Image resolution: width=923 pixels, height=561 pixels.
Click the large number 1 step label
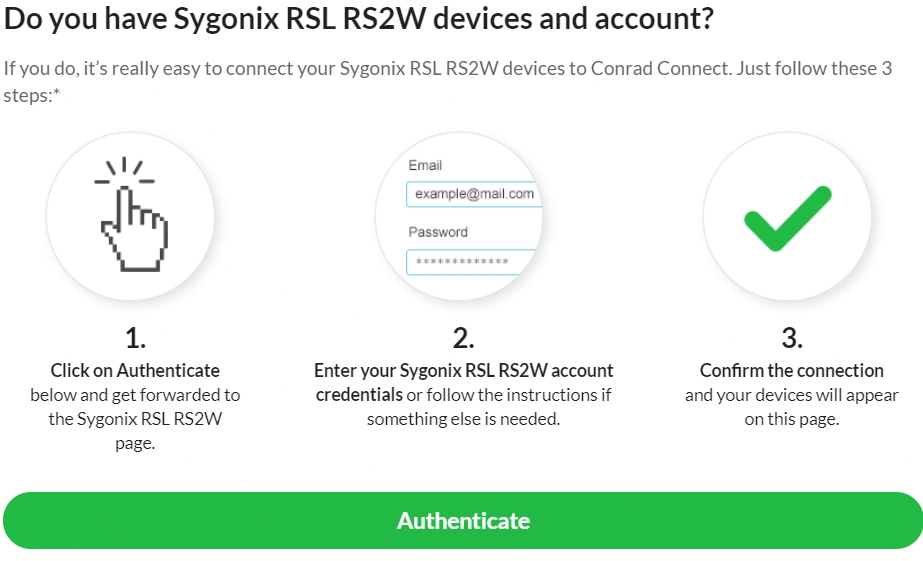[x=135, y=338]
